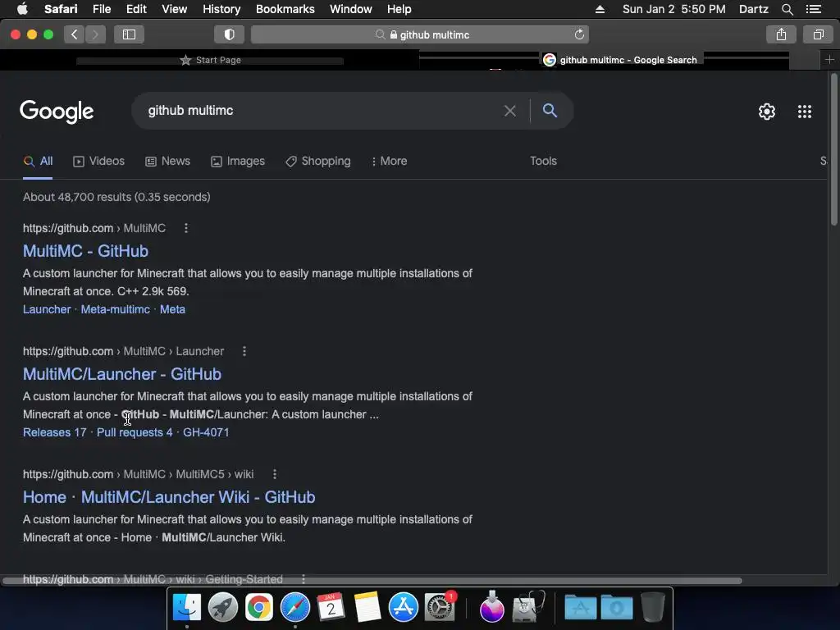Add a new tab with plus icon

(x=829, y=59)
